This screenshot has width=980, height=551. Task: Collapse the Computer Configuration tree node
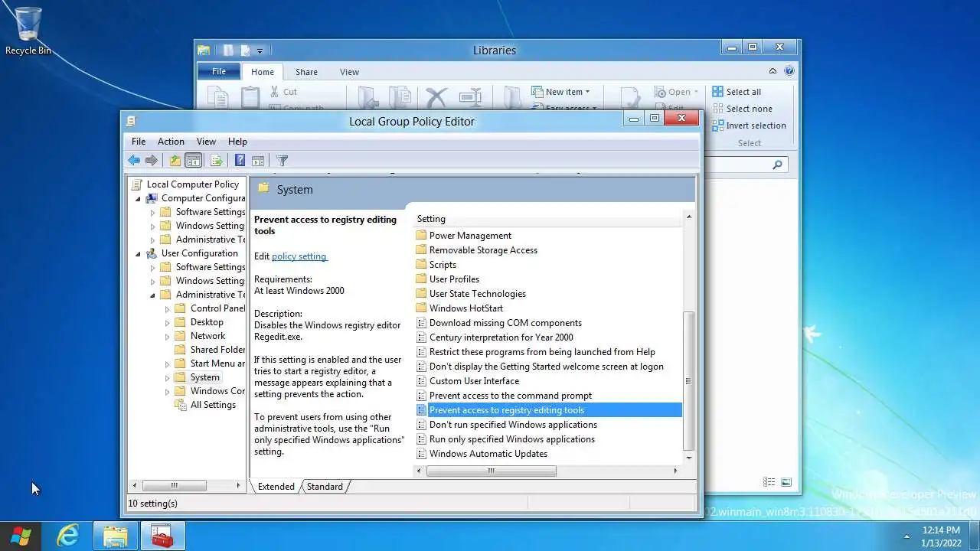pyautogui.click(x=139, y=198)
